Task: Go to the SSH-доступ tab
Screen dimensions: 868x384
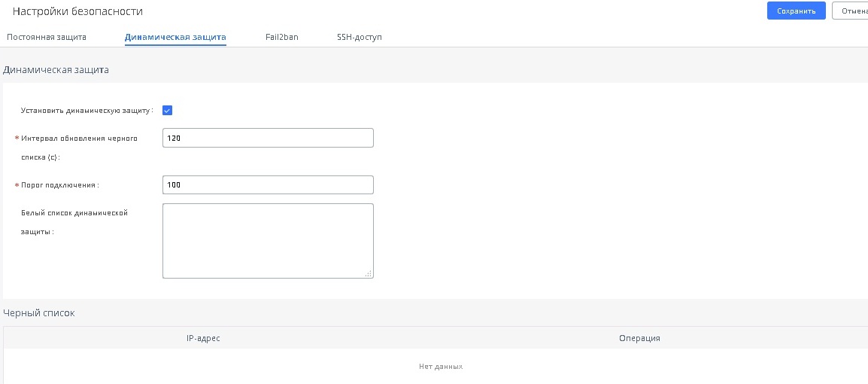Action: point(360,37)
